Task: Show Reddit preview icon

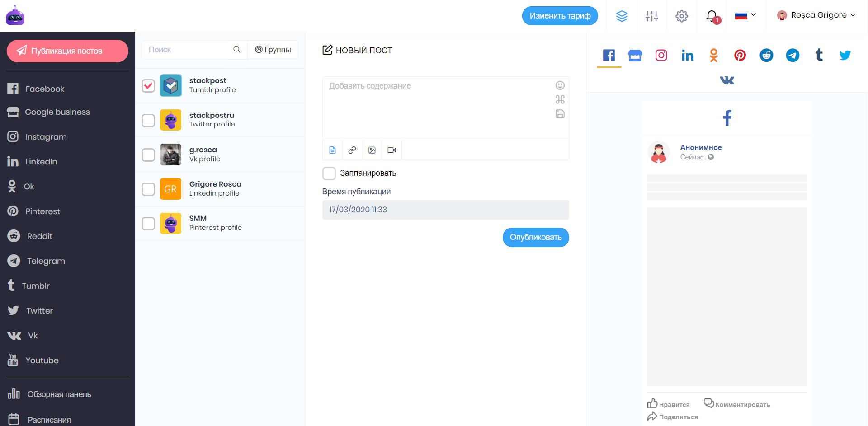Action: [x=766, y=56]
